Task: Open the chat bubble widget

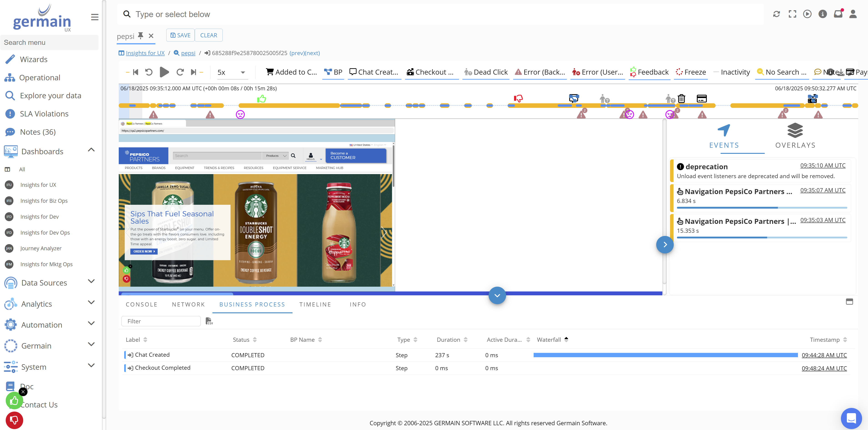Action: pyautogui.click(x=851, y=418)
